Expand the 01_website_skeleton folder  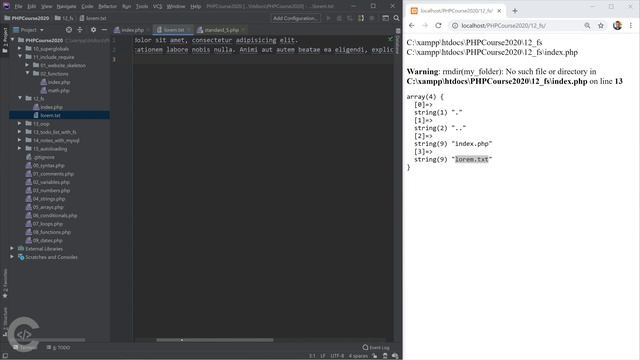pyautogui.click(x=27, y=65)
